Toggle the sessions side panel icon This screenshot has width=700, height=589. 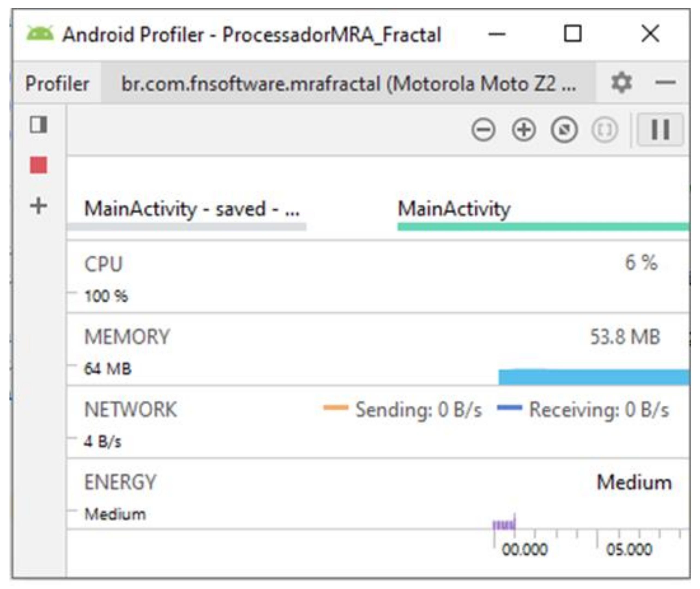[39, 125]
